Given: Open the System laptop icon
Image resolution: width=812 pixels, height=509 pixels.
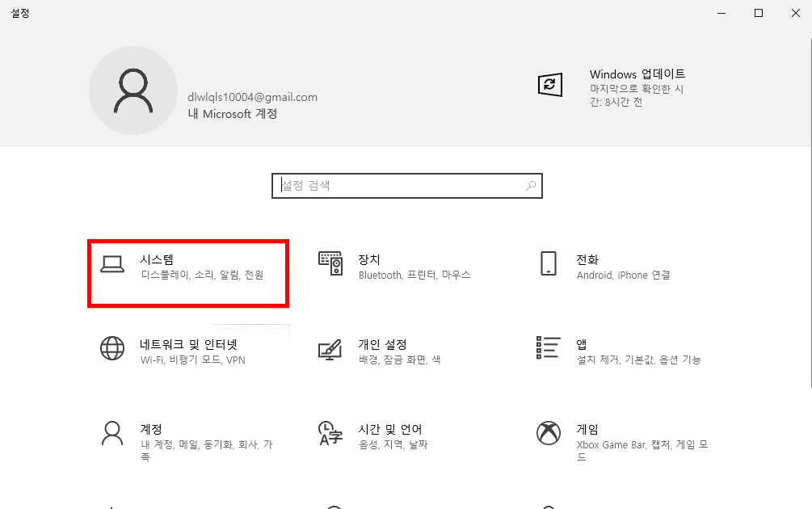Looking at the screenshot, I should tap(111, 264).
